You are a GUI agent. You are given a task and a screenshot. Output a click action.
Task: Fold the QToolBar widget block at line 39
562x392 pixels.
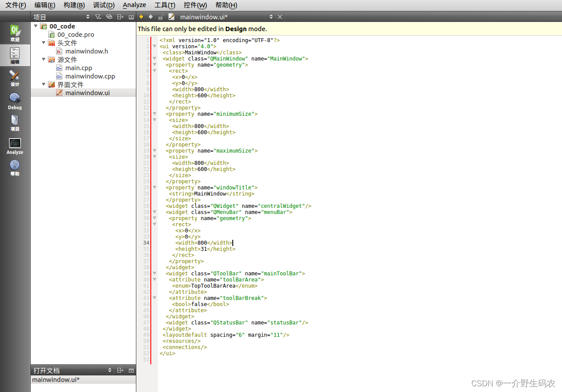point(154,273)
